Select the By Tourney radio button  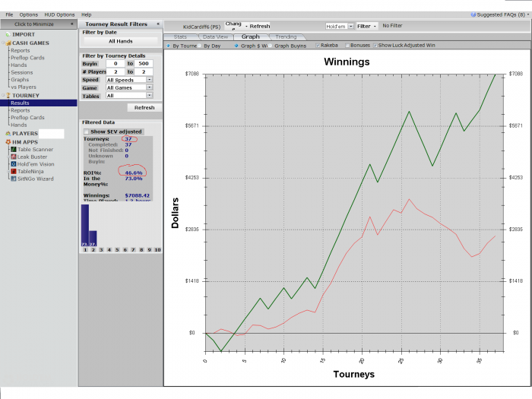[x=168, y=46]
